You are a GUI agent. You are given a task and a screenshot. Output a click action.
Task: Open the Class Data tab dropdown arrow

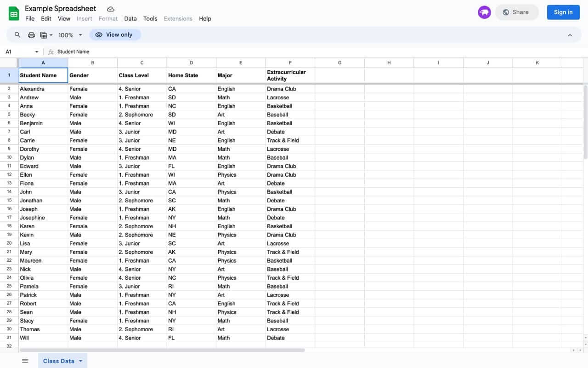[x=80, y=361]
